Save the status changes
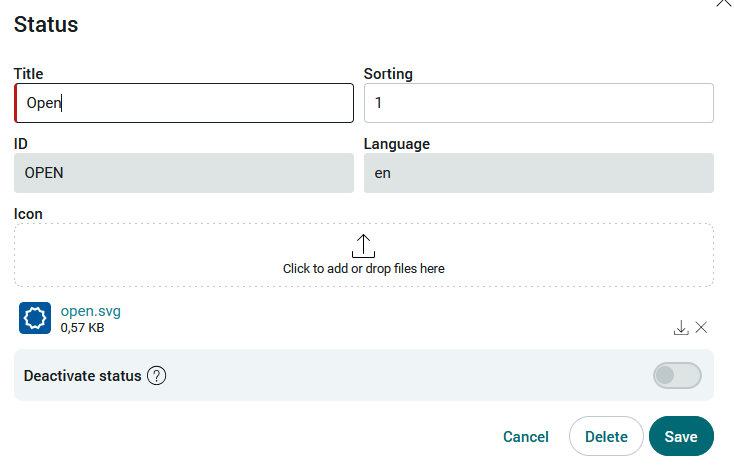 (x=681, y=436)
